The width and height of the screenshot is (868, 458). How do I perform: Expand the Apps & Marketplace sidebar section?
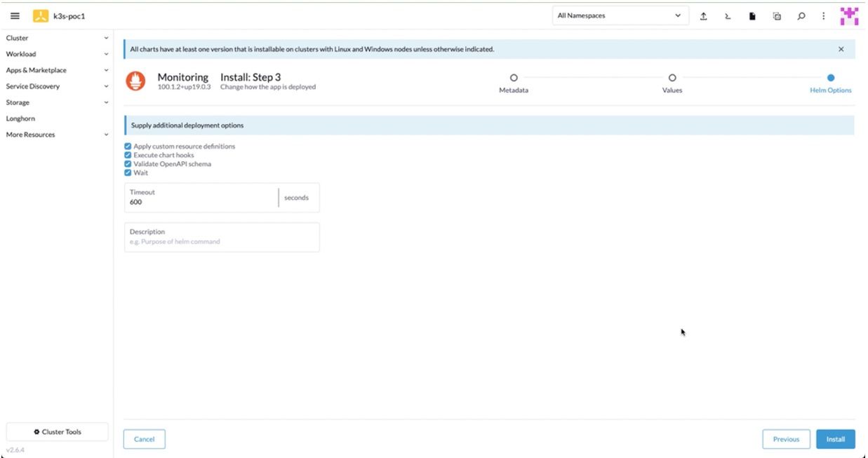(x=56, y=70)
